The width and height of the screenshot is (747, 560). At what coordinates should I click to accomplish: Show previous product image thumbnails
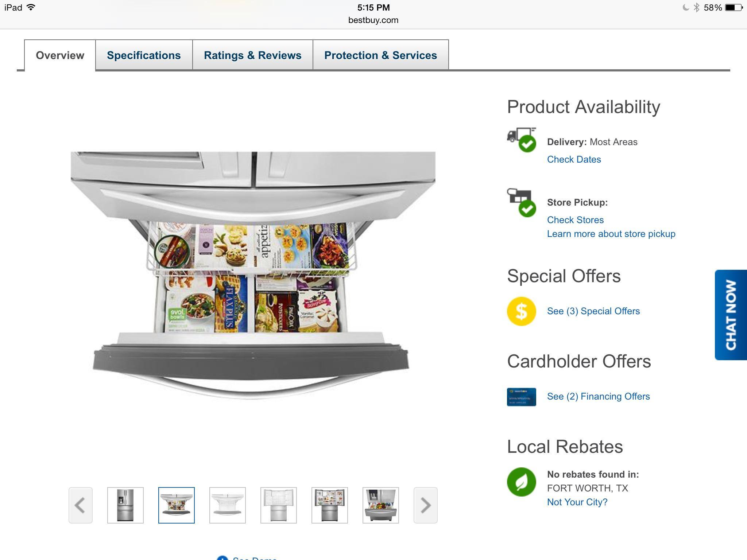tap(81, 505)
